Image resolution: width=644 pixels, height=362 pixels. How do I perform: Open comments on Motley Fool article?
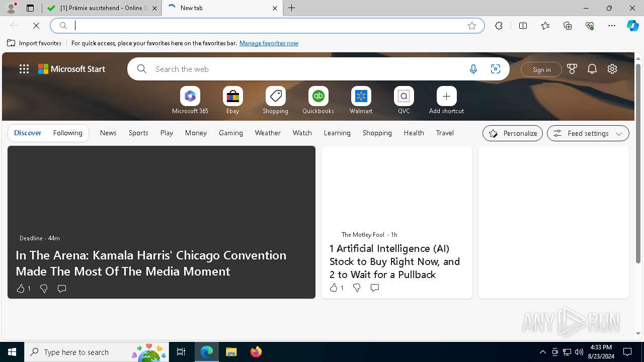tap(375, 288)
